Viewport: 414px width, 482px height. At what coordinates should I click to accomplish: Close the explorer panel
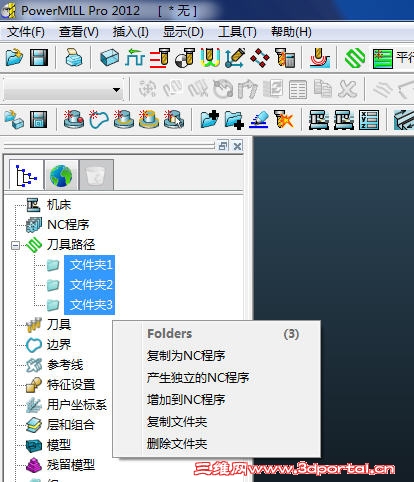[x=237, y=146]
